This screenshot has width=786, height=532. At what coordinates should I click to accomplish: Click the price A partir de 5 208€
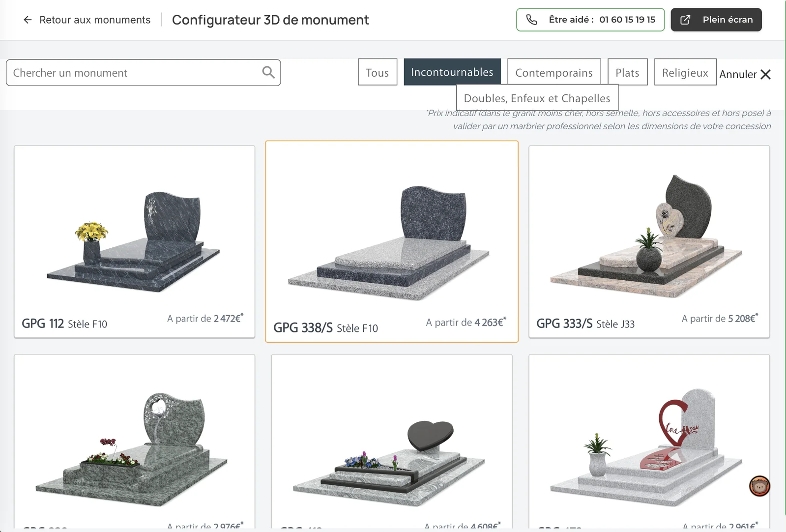click(x=720, y=318)
